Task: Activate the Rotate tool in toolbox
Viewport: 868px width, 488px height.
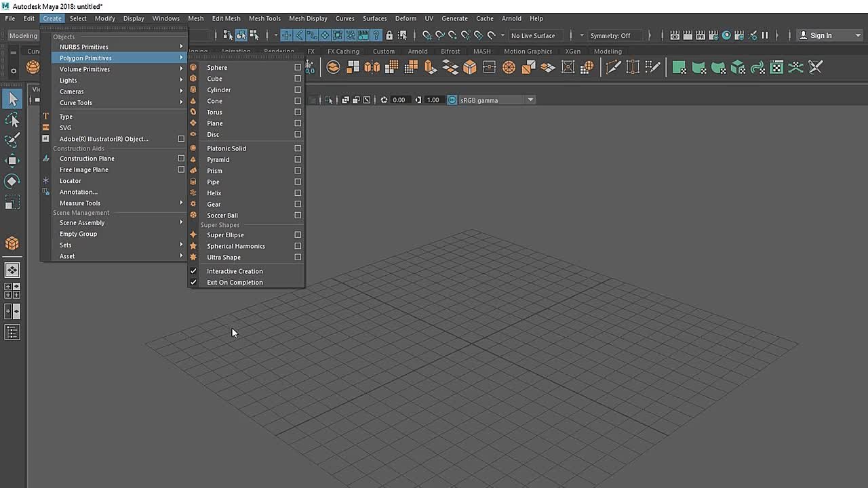Action: [x=12, y=181]
